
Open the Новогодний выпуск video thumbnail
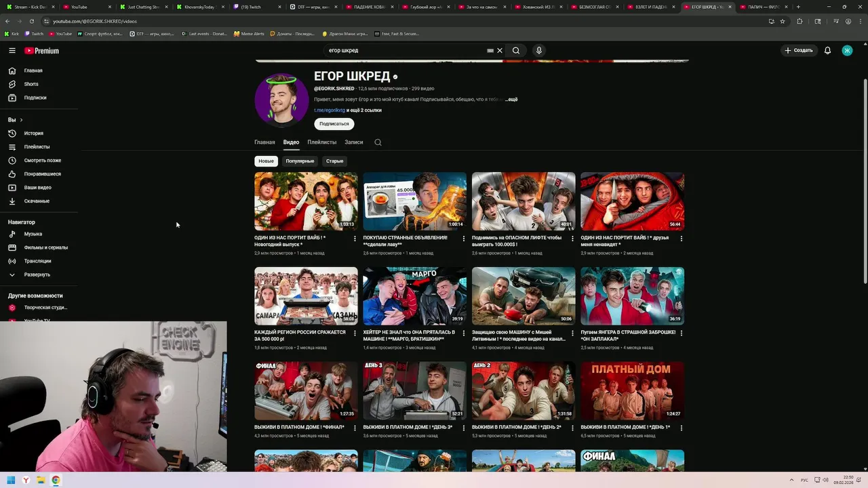tap(306, 201)
